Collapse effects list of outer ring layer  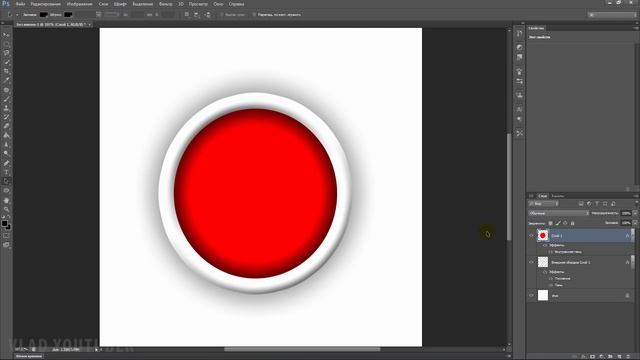pos(632,262)
